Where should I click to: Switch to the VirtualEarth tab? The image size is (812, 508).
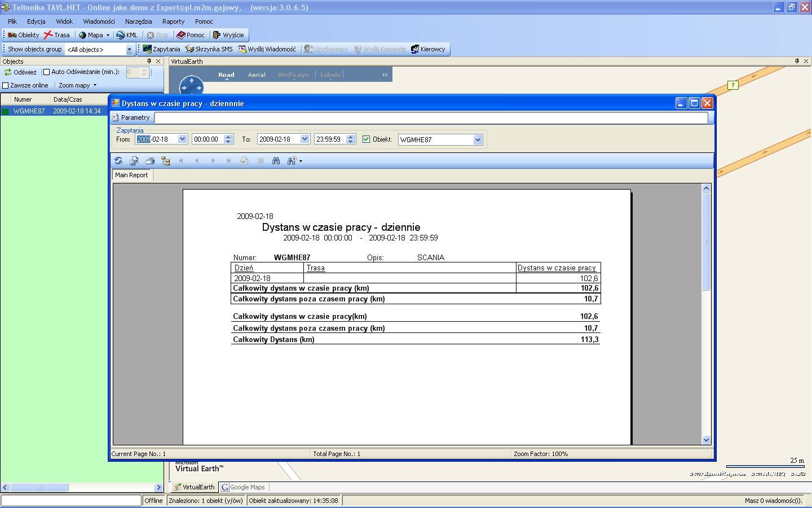click(194, 487)
